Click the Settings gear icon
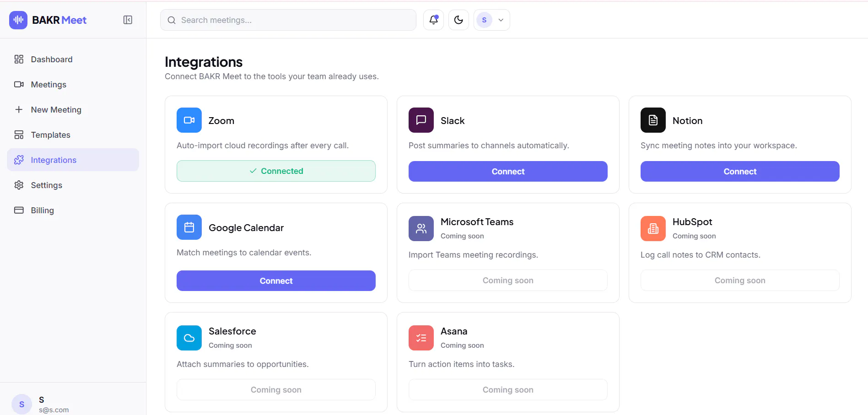The image size is (868, 415). tap(19, 185)
